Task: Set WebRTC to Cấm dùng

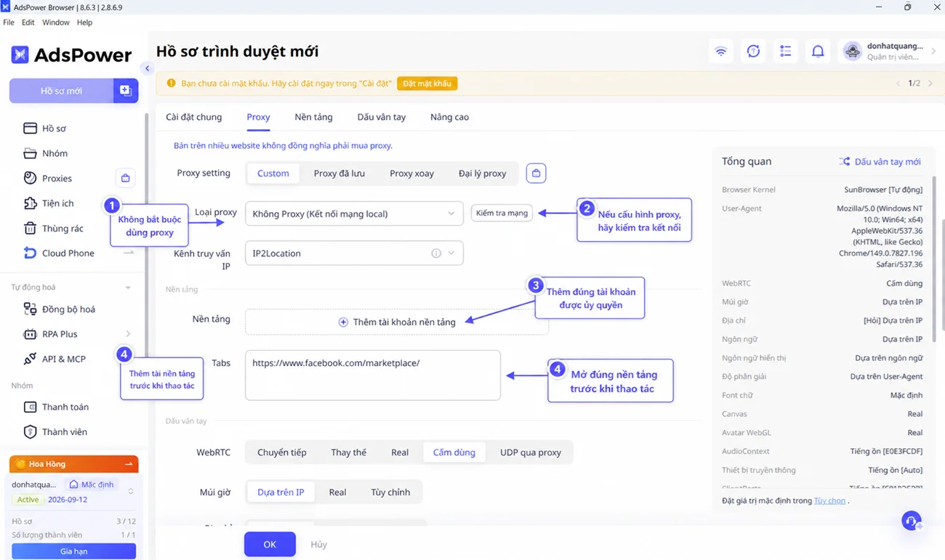Action: click(454, 453)
